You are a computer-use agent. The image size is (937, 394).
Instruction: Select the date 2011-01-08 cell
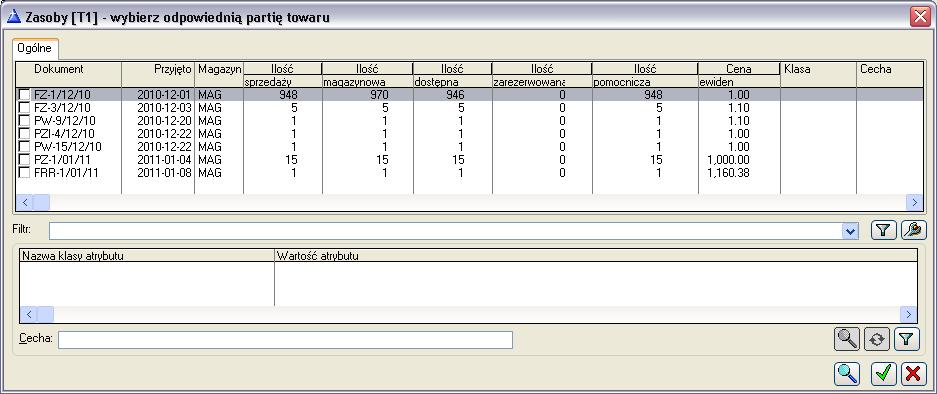pyautogui.click(x=165, y=173)
